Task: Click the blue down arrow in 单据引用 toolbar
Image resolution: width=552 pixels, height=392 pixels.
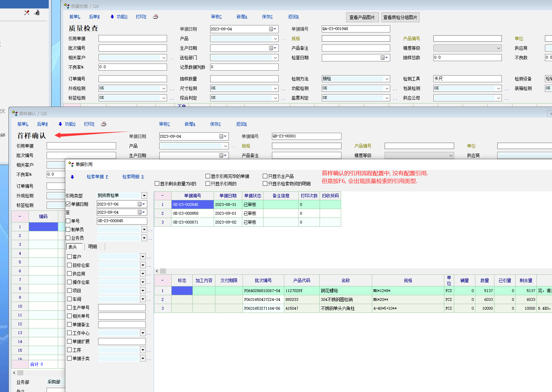Action: (72, 177)
